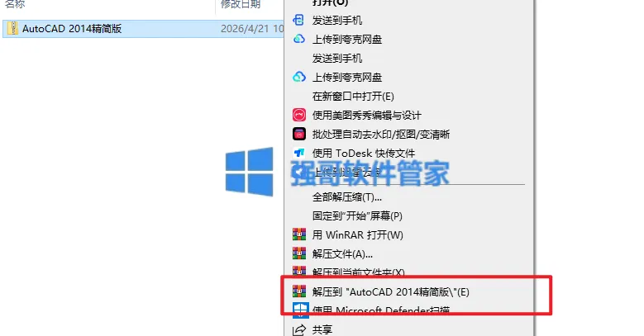644x336 pixels.
Task: Choose 打开(O) at the menu top
Action: point(330,2)
